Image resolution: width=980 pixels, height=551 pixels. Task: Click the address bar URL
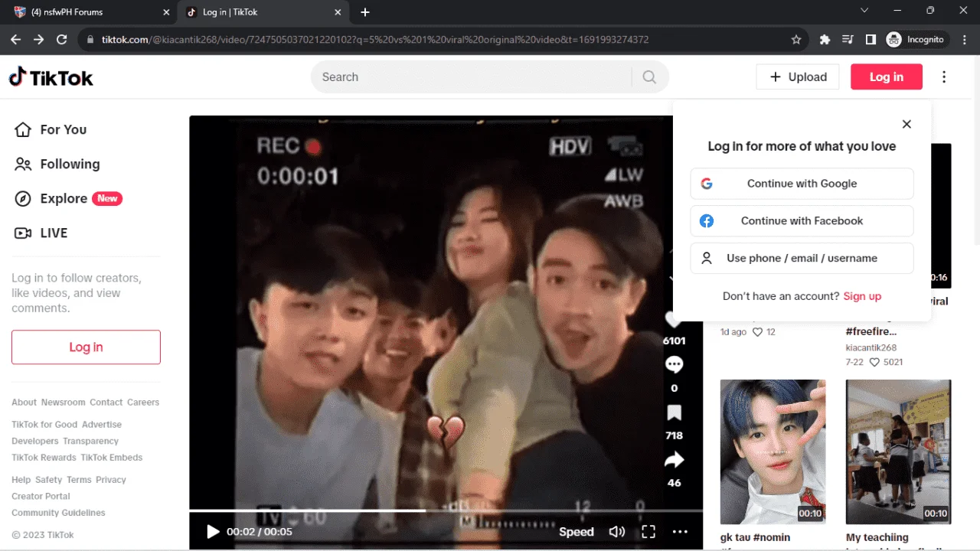coord(375,40)
